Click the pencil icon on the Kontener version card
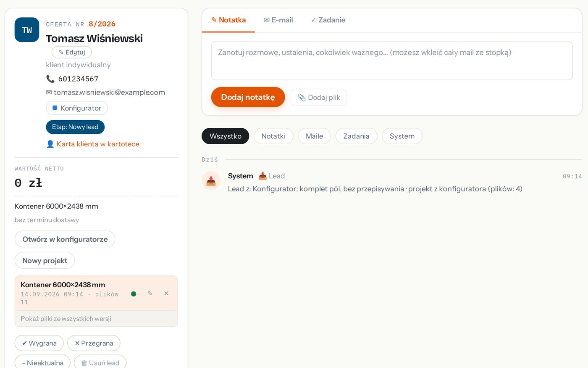 pos(150,293)
